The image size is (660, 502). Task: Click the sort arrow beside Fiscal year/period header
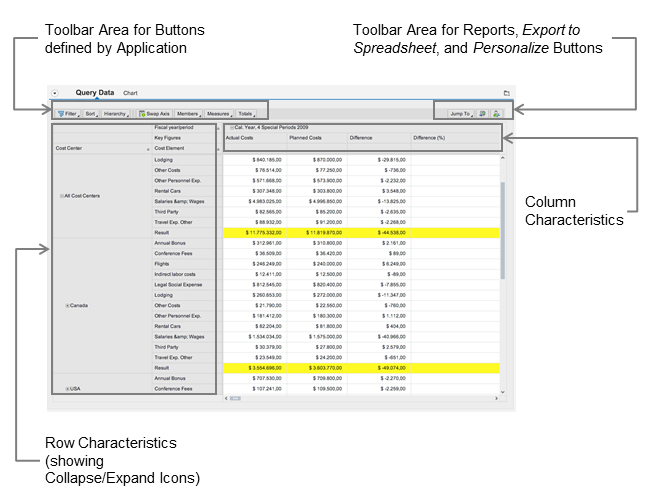coord(218,128)
